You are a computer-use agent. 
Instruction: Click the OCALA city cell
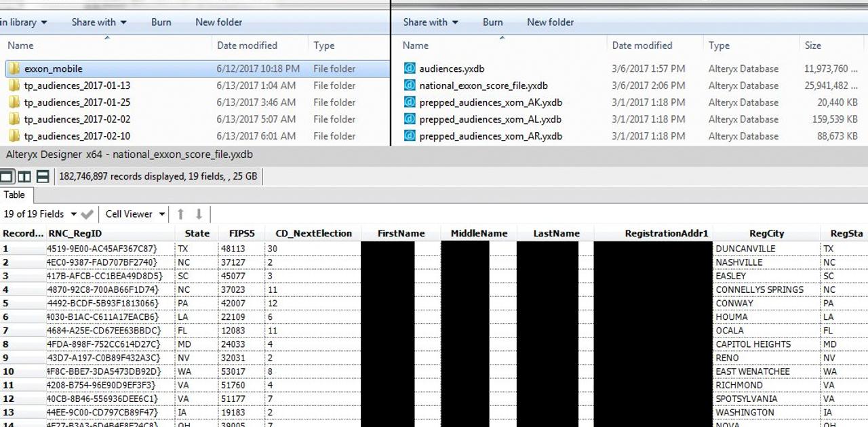[766, 330]
